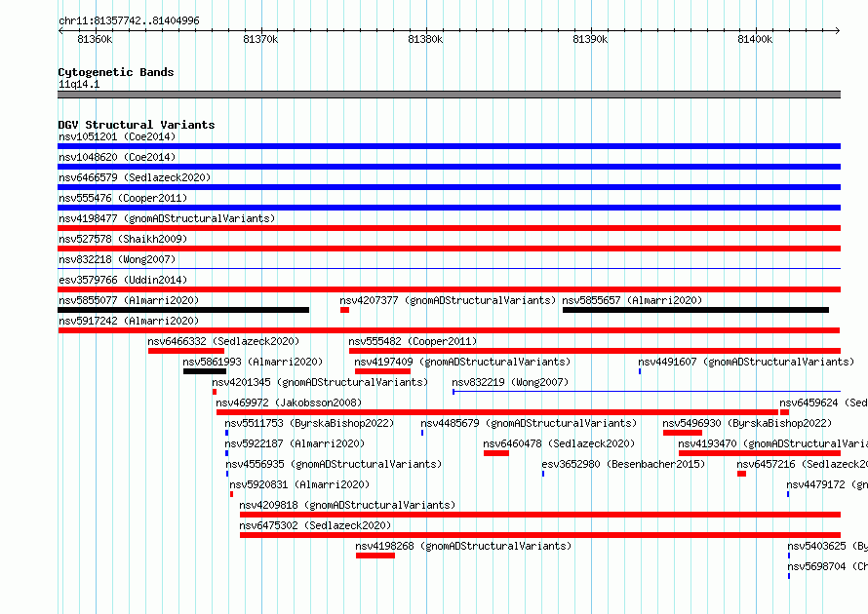Select the red bar under nsv5496930 (ByrskaBishop2022)

(683, 433)
